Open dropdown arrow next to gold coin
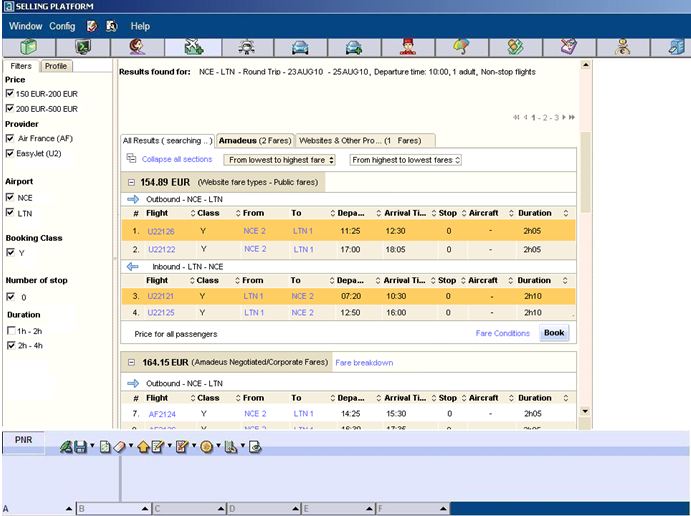 tap(218, 446)
